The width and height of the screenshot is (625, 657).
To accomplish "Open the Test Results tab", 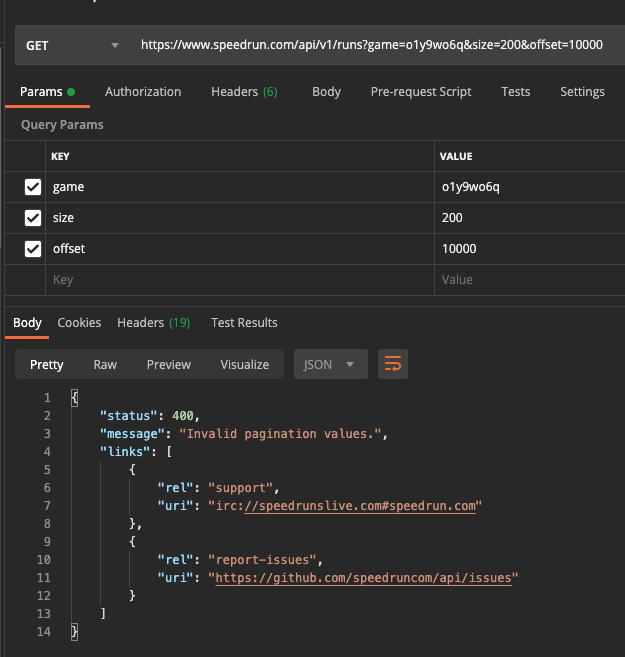I will coord(244,323).
